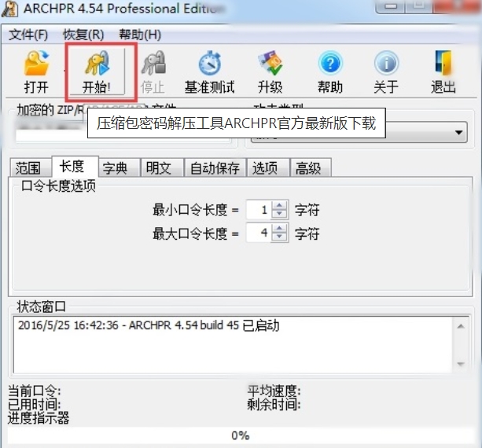Click the 进度指示器 label
Screen dimensions: 482x448
click(x=39, y=418)
